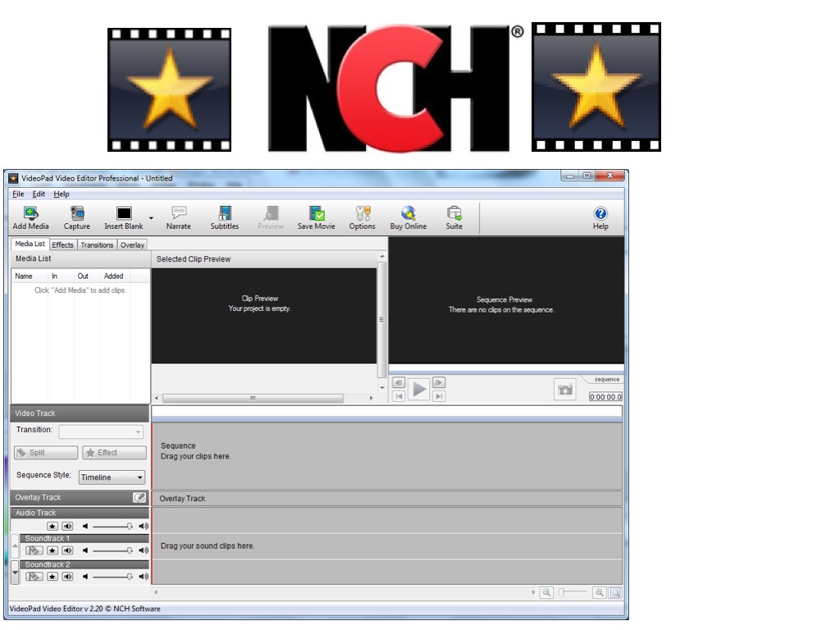
Task: Click the soundtrack list down arrow
Action: [15, 572]
